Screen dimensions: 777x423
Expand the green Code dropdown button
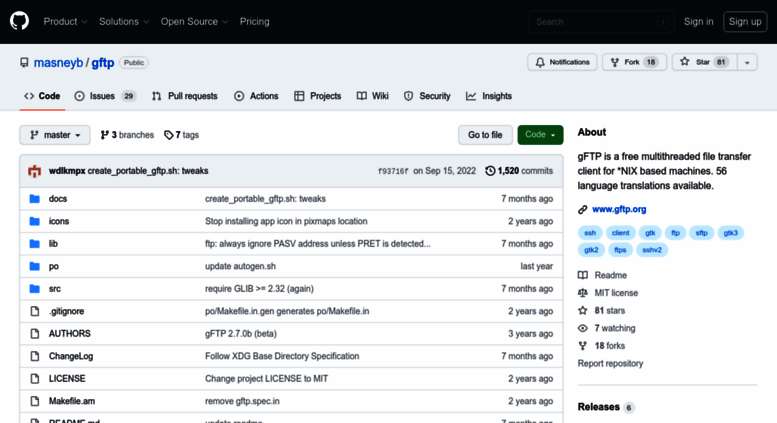540,135
